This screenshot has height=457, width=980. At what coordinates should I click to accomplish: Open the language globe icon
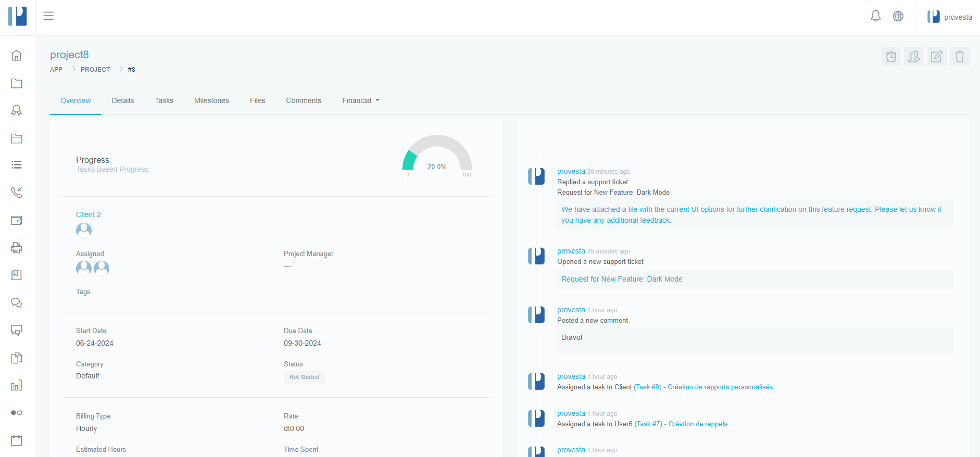pos(898,16)
